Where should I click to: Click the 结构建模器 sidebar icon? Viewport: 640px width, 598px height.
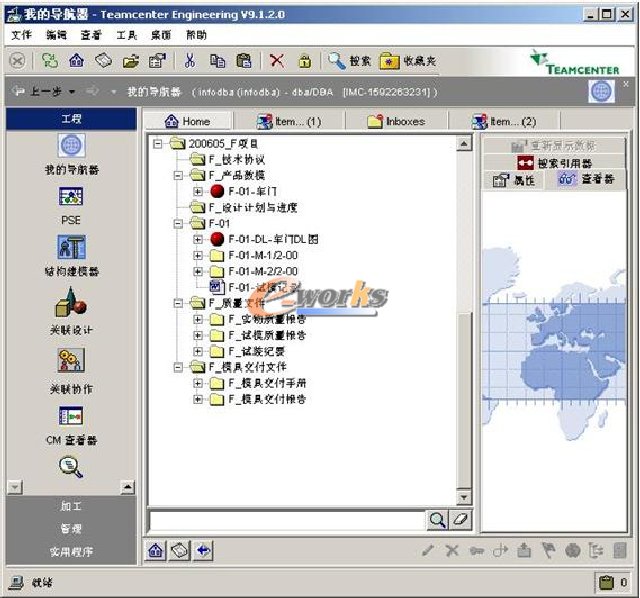pos(71,247)
